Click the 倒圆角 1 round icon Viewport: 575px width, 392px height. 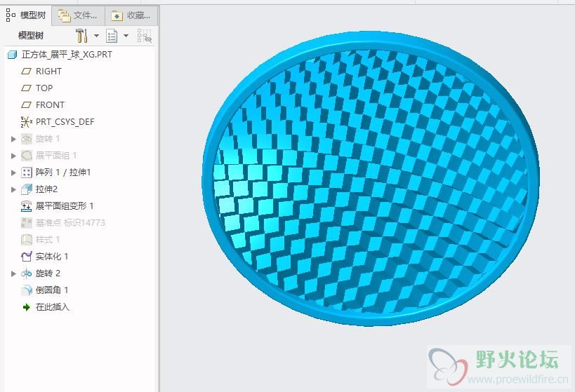click(27, 290)
